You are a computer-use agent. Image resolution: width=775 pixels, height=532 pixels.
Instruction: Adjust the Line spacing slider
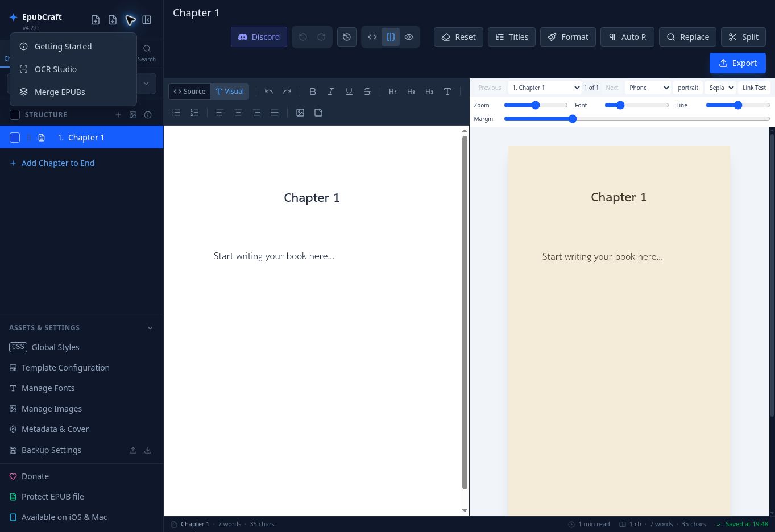[x=737, y=105]
